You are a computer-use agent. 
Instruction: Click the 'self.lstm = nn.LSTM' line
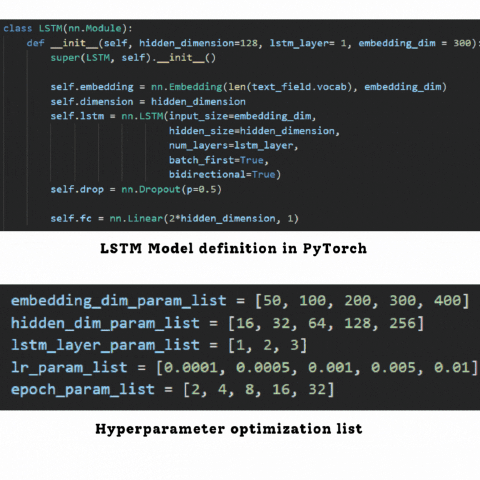coord(183,116)
